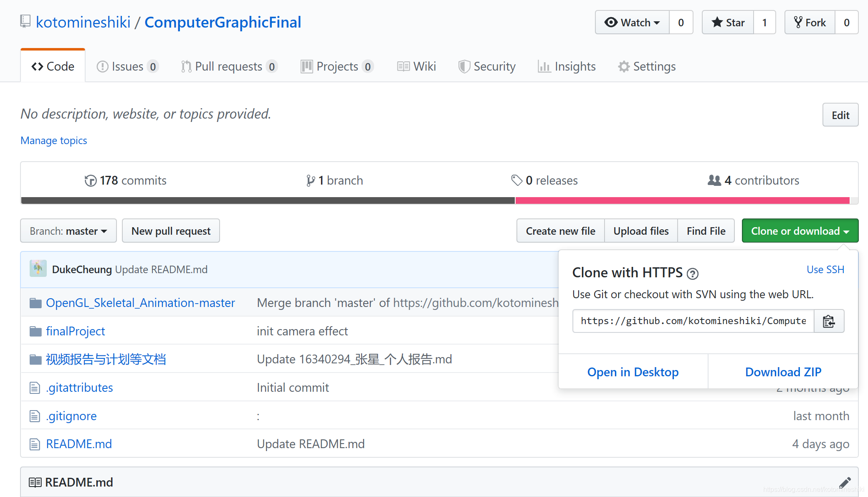The height and width of the screenshot is (497, 868).
Task: Open forks count 0
Action: click(x=847, y=22)
